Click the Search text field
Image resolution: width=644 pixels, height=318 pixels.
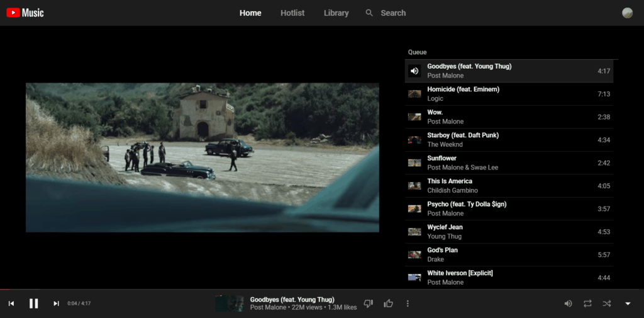click(393, 13)
